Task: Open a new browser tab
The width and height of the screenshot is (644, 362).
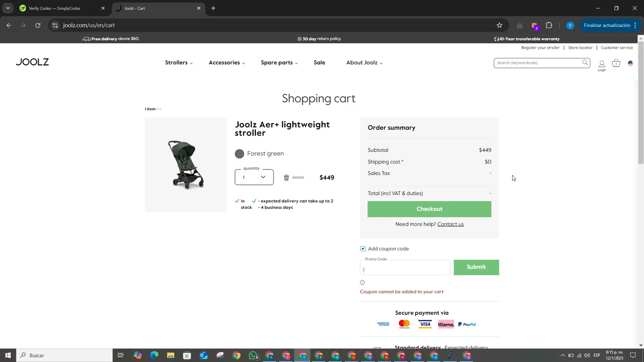Action: (x=213, y=8)
